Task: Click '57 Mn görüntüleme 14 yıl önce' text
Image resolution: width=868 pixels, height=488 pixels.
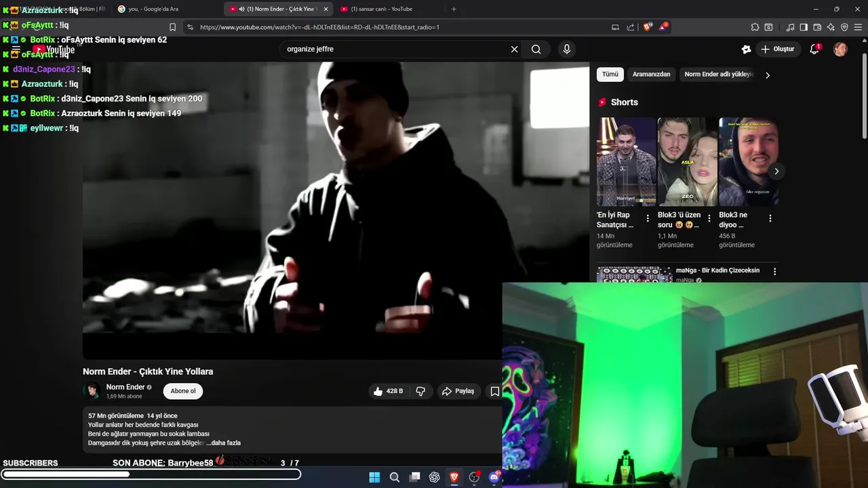Action: [133, 415]
